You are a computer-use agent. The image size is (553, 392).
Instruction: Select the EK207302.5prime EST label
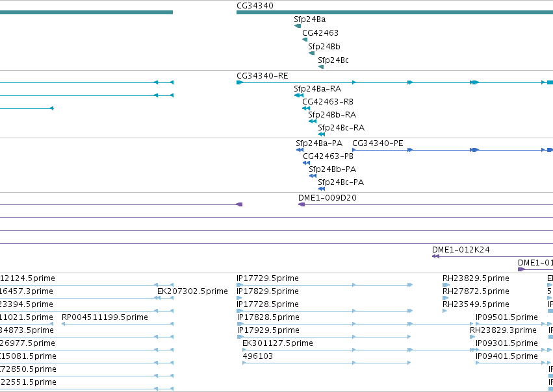pyautogui.click(x=192, y=291)
